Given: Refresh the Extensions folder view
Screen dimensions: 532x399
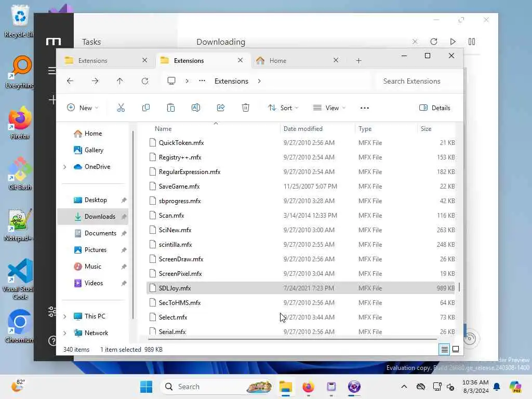Looking at the screenshot, I should point(145,81).
